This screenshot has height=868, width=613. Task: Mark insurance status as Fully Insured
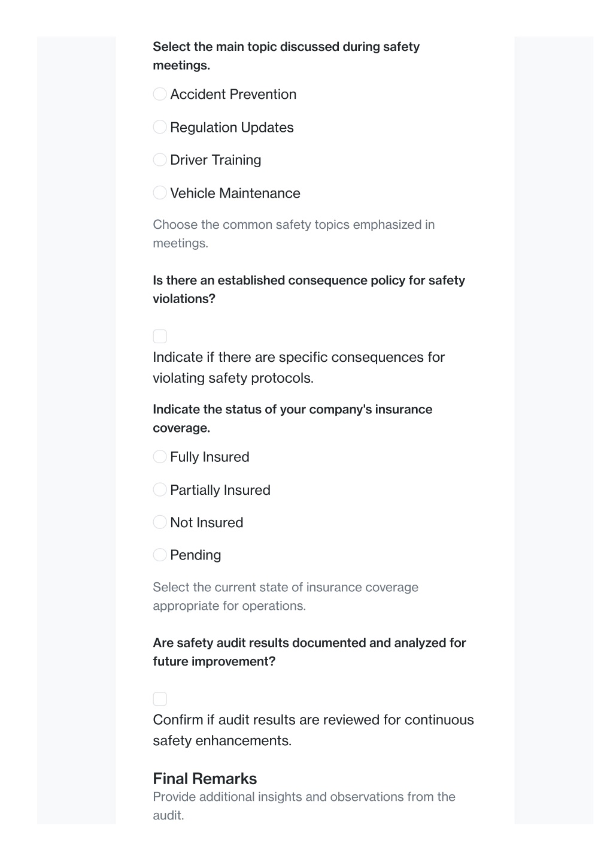click(160, 457)
